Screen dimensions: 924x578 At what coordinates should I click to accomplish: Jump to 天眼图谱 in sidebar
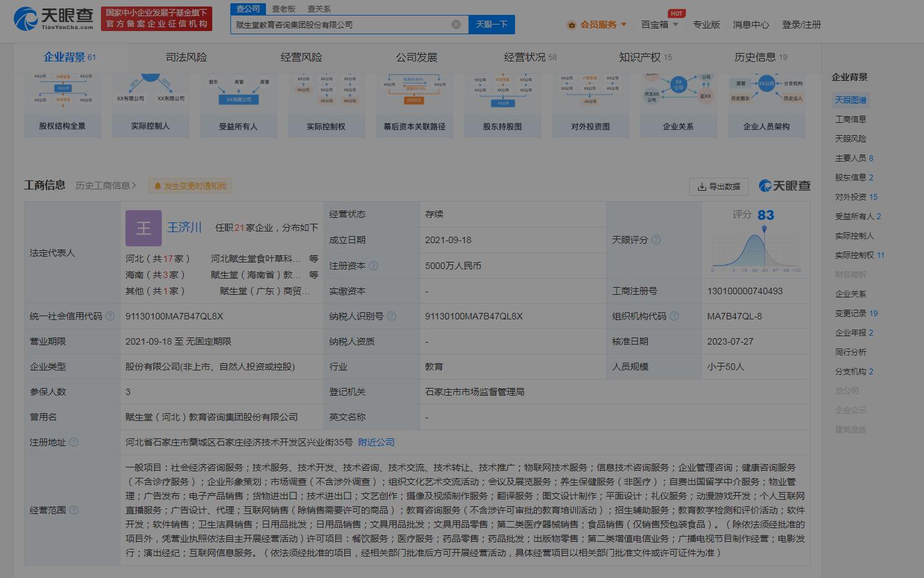850,100
